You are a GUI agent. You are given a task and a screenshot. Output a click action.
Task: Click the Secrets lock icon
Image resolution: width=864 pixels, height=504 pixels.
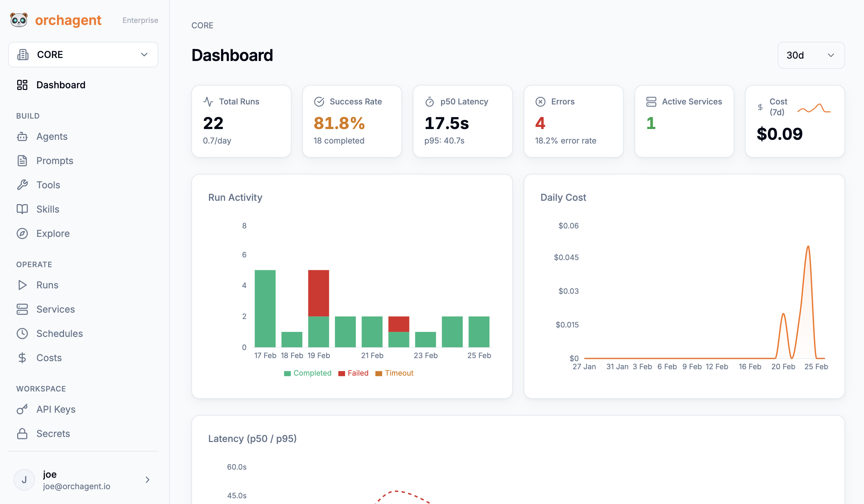(x=22, y=434)
